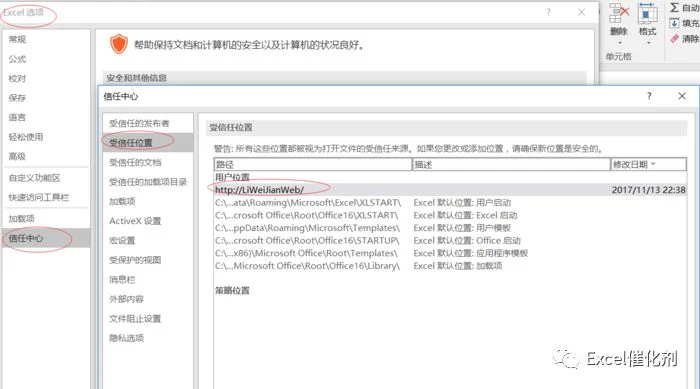
Task: Click the AutoSum sigma icon
Action: click(674, 7)
